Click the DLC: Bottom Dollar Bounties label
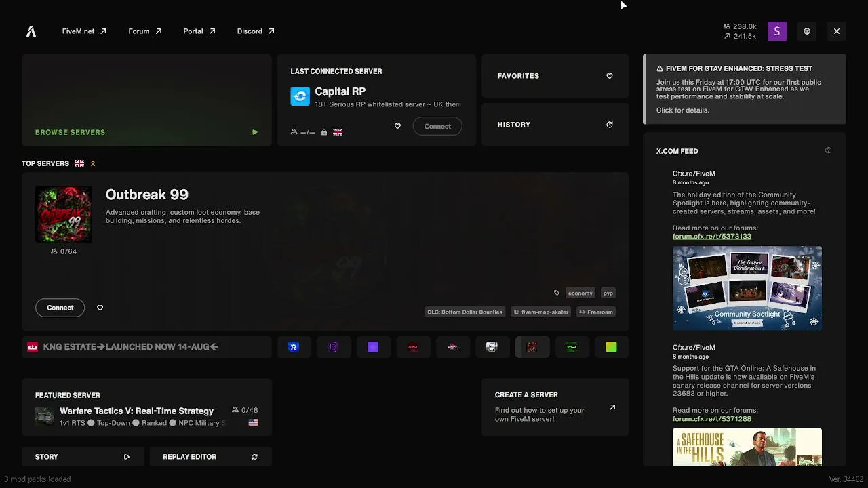Viewport: 868px width, 488px height. (465, 312)
